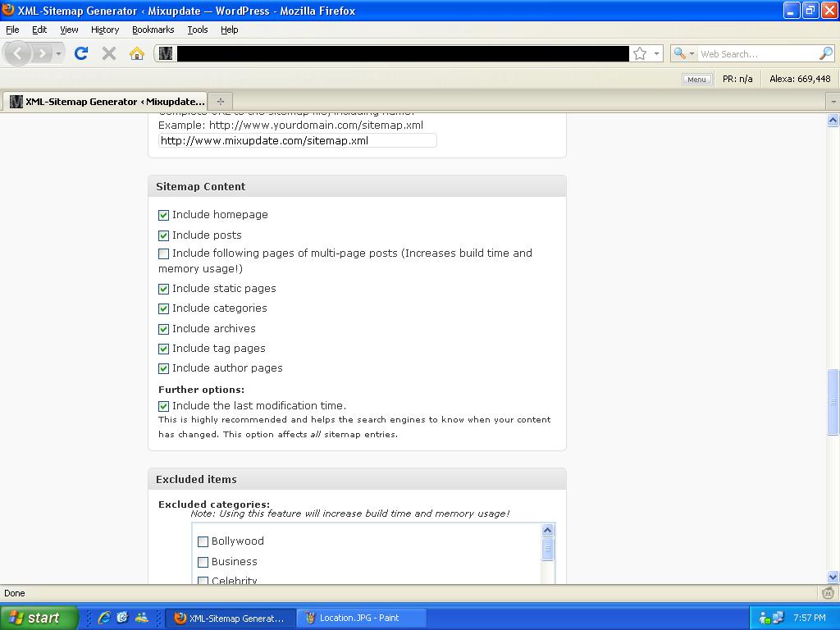Enable Include following pages of multi-page posts
840x630 pixels.
pyautogui.click(x=163, y=253)
